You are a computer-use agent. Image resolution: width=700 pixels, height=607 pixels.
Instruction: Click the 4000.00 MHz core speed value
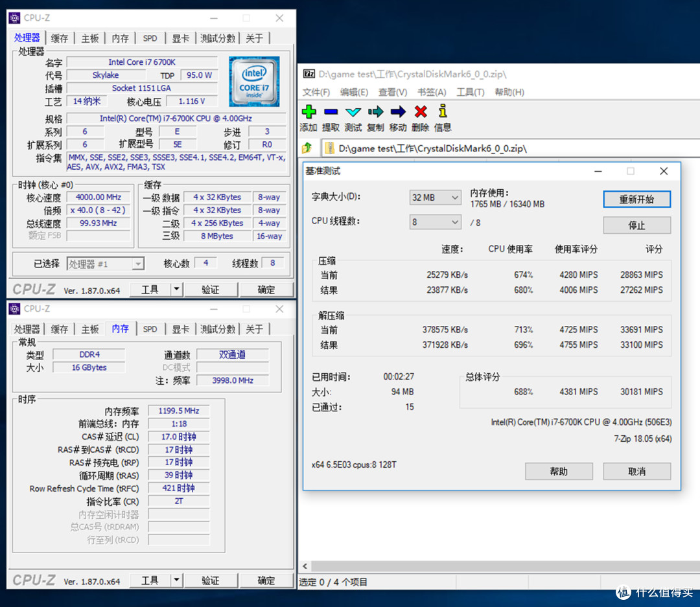pos(99,197)
